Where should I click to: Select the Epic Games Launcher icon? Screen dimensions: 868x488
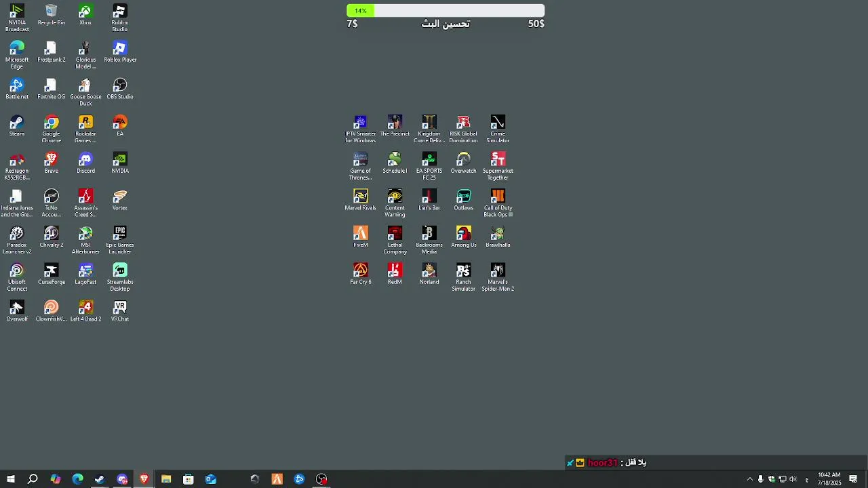[120, 240]
